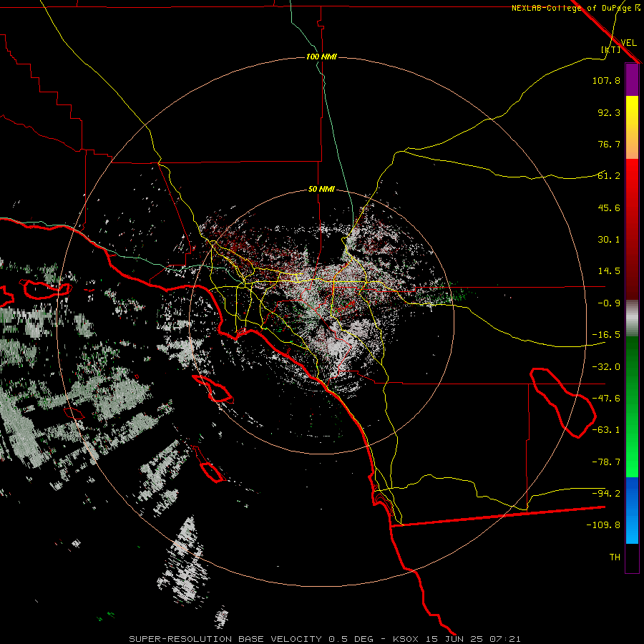This screenshot has height=644, width=644.
Task: Click the 14.5 velocity scale value
Action: (x=609, y=271)
